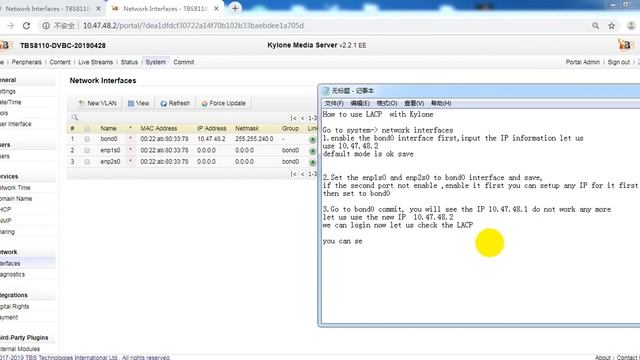Click the Commit menu item

pyautogui.click(x=184, y=62)
